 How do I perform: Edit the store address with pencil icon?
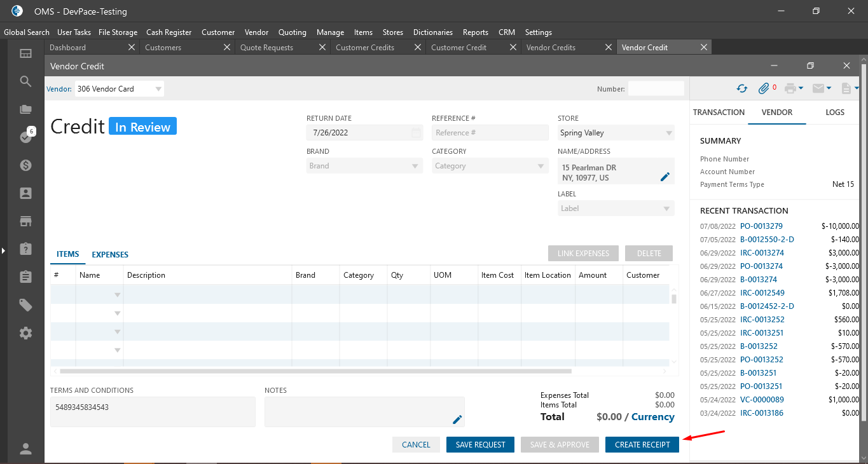point(665,177)
